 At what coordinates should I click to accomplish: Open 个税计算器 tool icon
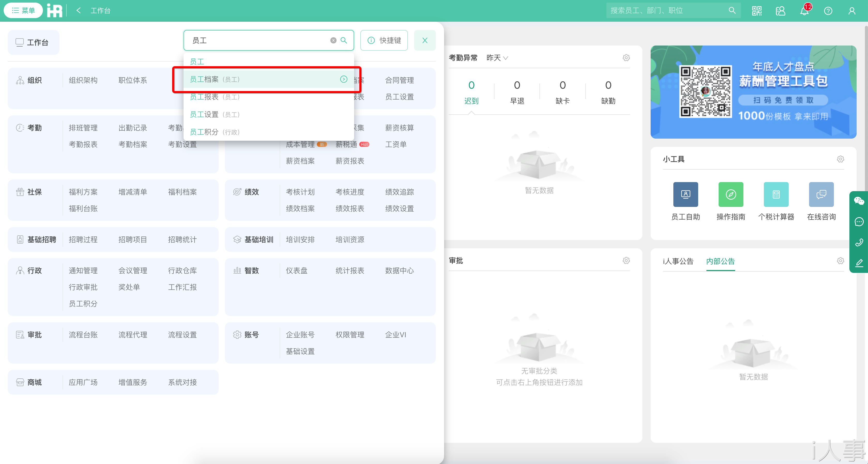coord(776,194)
